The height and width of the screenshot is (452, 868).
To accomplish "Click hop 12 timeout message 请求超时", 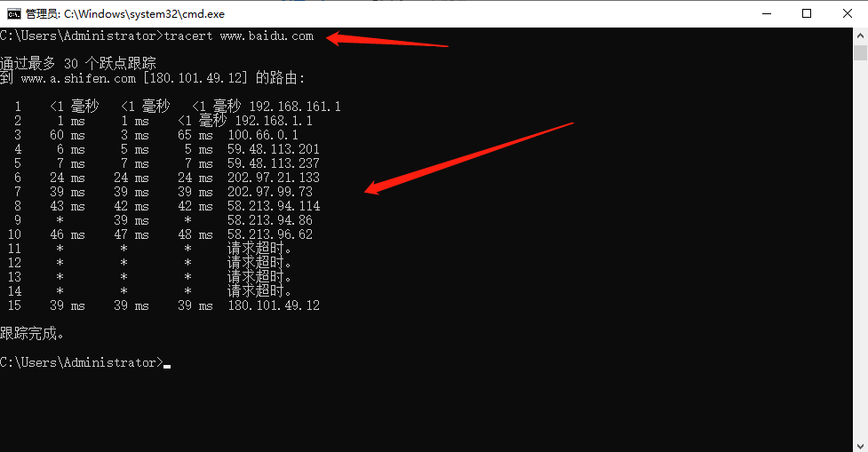I will coord(259,263).
